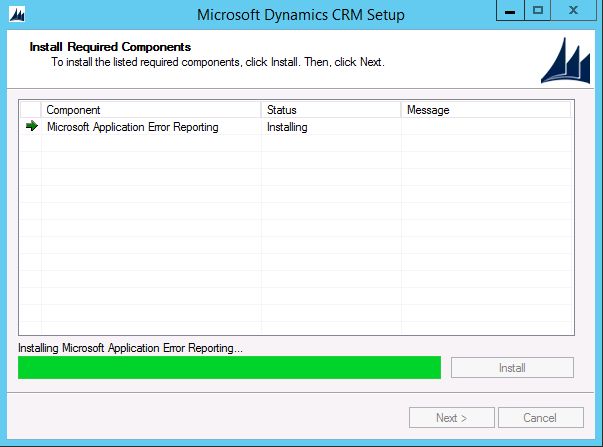Viewport: 603px width, 447px height.
Task: Click the green arrow beside Error Reporting
Action: 32,126
